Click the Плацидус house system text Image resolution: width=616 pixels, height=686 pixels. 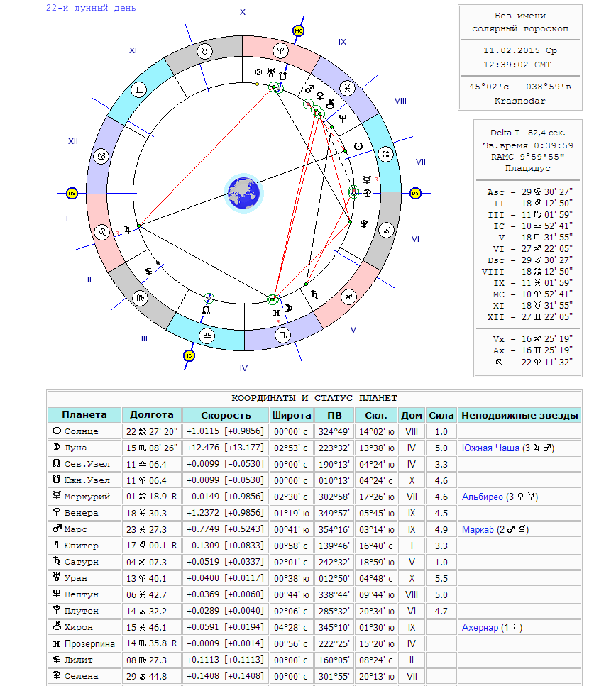coord(527,168)
